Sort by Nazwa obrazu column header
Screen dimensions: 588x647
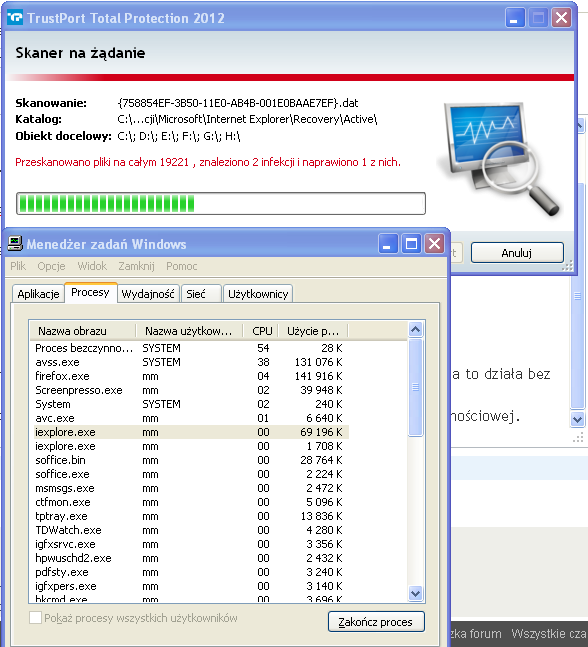[x=83, y=331]
